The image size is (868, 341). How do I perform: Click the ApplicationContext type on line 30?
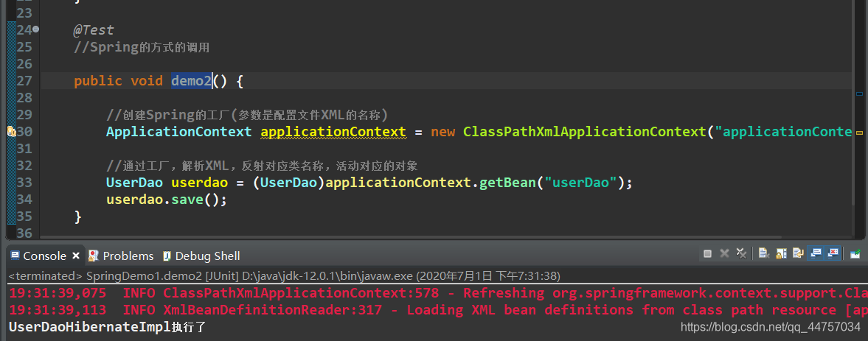(178, 132)
